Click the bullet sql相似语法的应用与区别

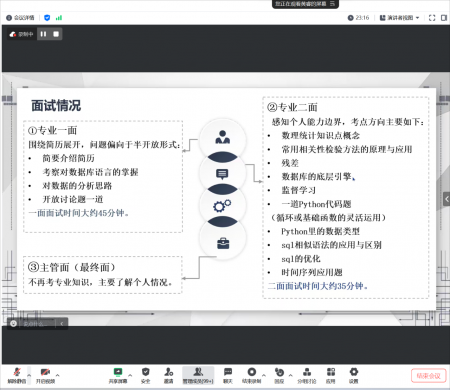[331, 245]
